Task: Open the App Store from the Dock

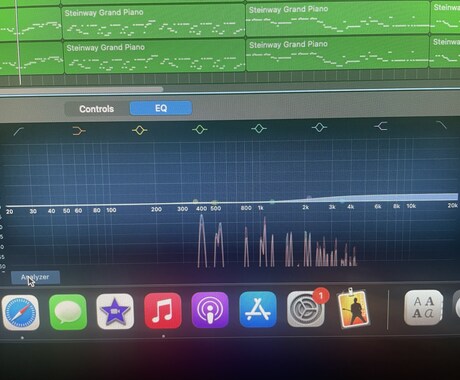Action: [x=258, y=309]
